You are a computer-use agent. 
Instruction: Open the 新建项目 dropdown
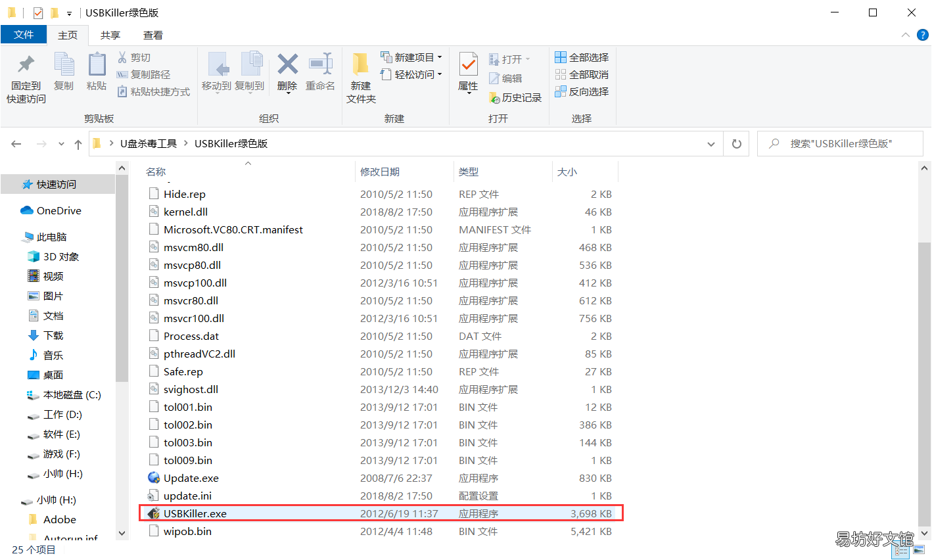411,58
